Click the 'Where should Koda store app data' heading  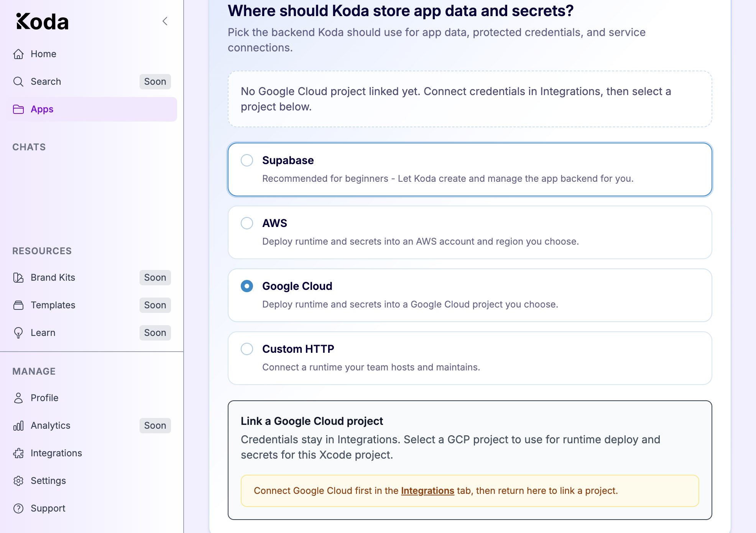click(401, 11)
